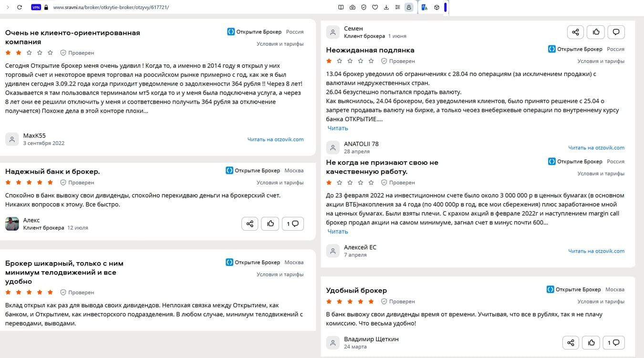Image resolution: width=644 pixels, height=358 pixels.
Task: Open easy setup sliders icon
Action: (x=398, y=7)
